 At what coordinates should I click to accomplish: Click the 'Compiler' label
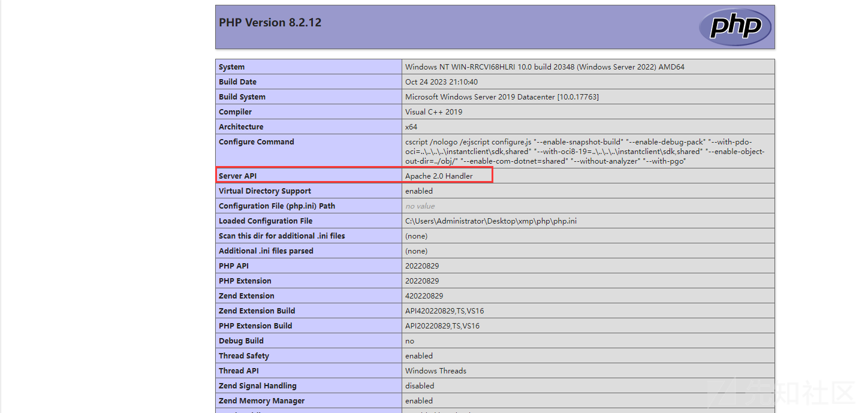(235, 112)
